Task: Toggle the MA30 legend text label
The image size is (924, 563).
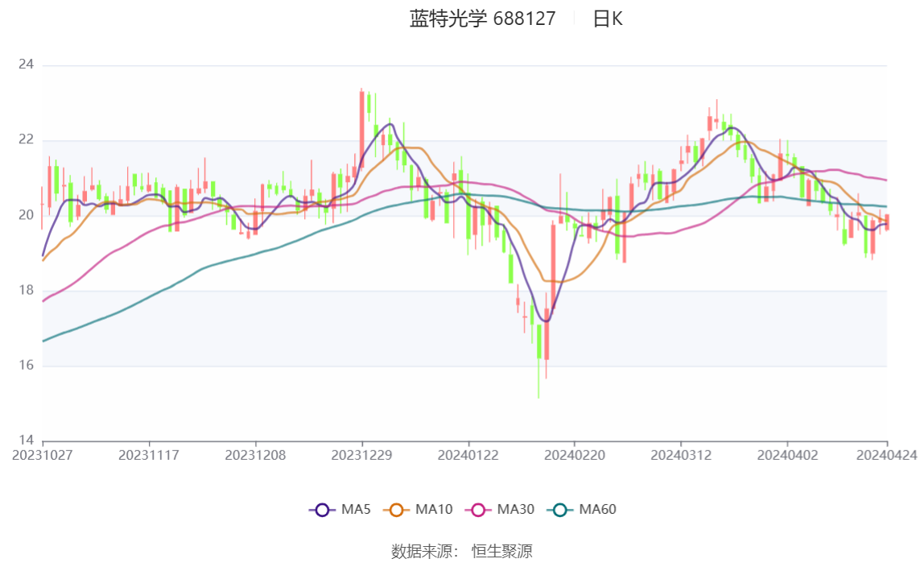Action: 516,510
